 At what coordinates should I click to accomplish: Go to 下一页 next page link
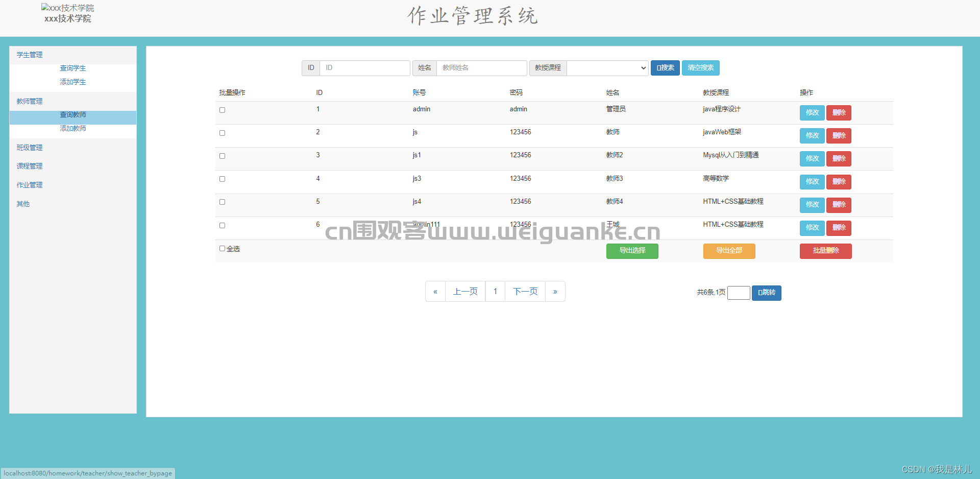(525, 291)
